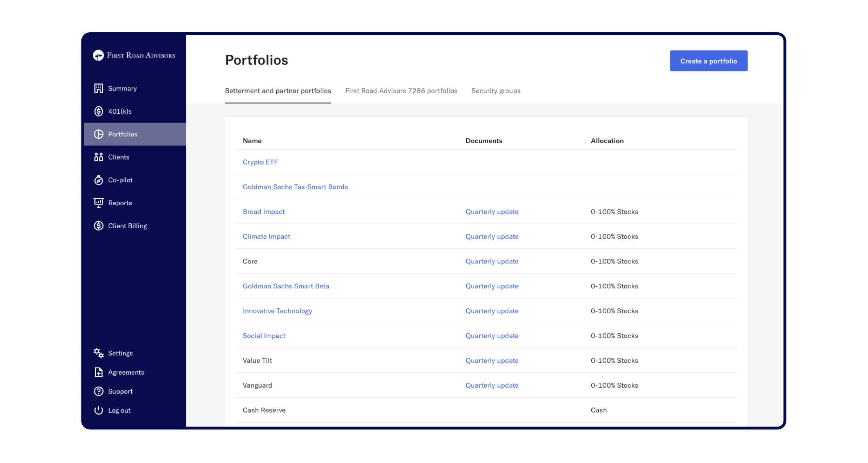
Task: Select Portfolios in the sidebar
Action: tap(135, 134)
